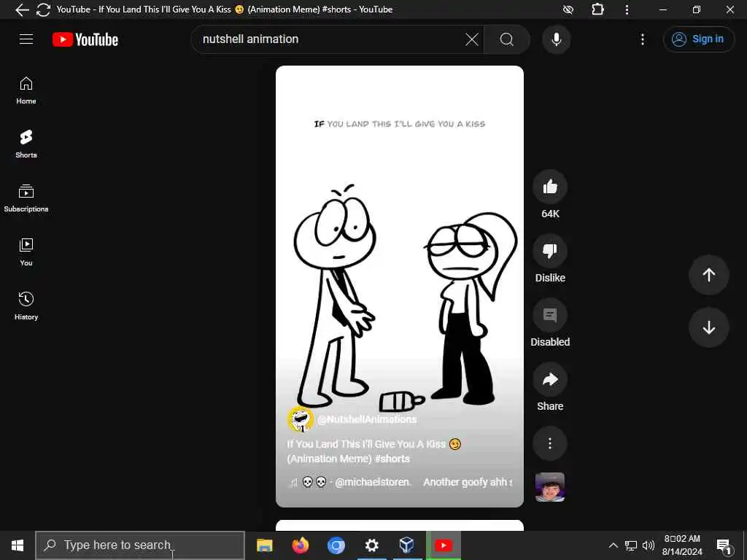Click the Disabled comments icon
This screenshot has height=560, width=747.
click(550, 315)
